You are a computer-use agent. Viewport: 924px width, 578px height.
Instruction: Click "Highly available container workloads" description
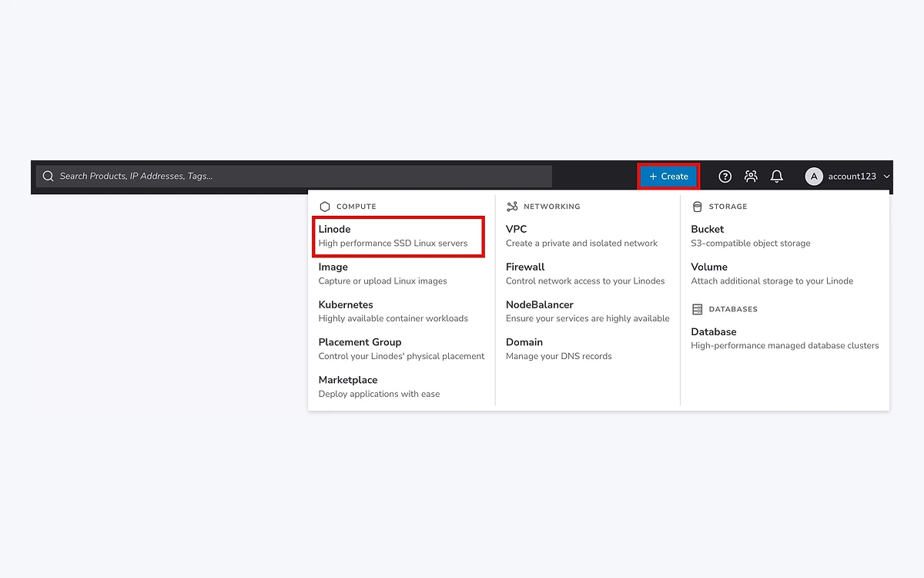pyautogui.click(x=393, y=319)
